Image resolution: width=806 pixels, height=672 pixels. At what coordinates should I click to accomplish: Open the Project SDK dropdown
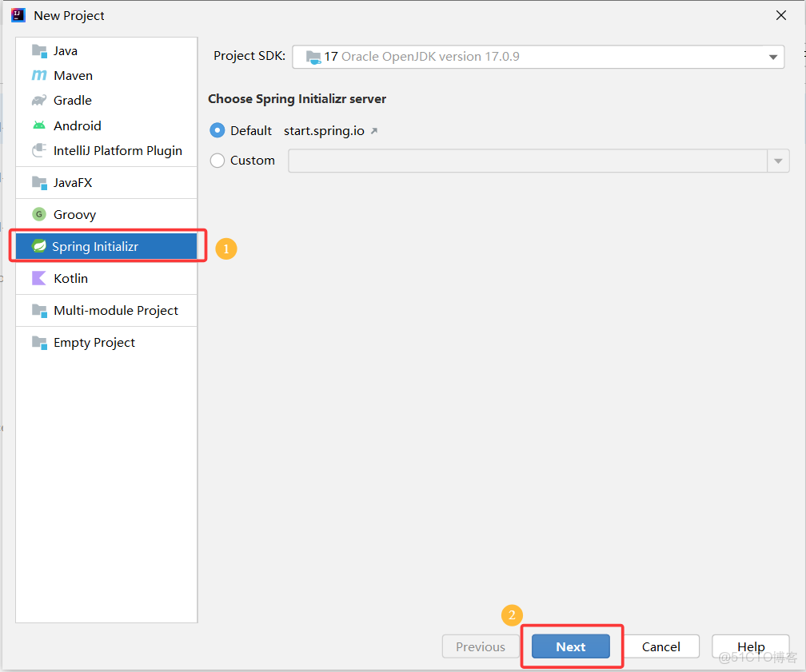537,56
